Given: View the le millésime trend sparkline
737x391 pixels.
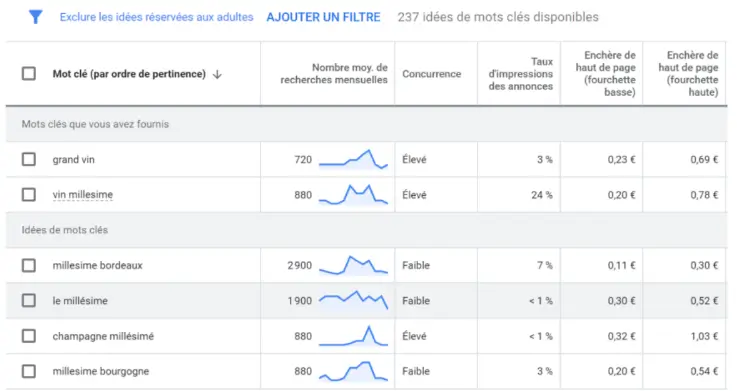Looking at the screenshot, I should coord(353,300).
